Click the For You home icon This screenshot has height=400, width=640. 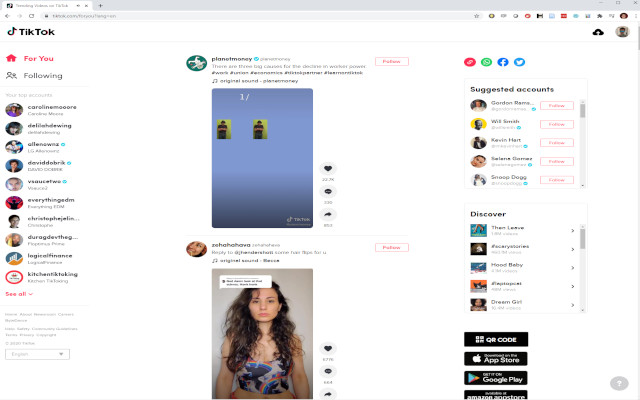(x=11, y=58)
